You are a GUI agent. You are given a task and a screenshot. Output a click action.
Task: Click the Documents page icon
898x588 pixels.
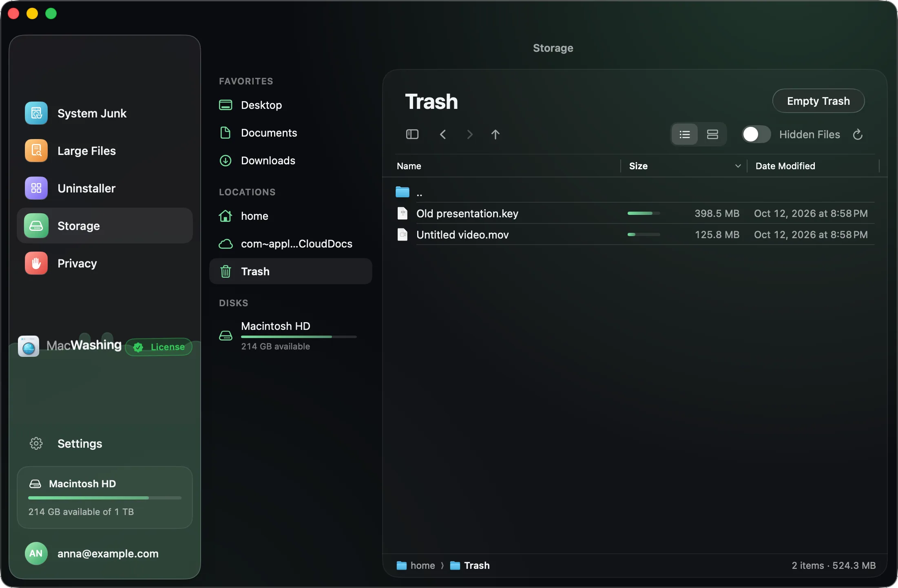pos(226,133)
